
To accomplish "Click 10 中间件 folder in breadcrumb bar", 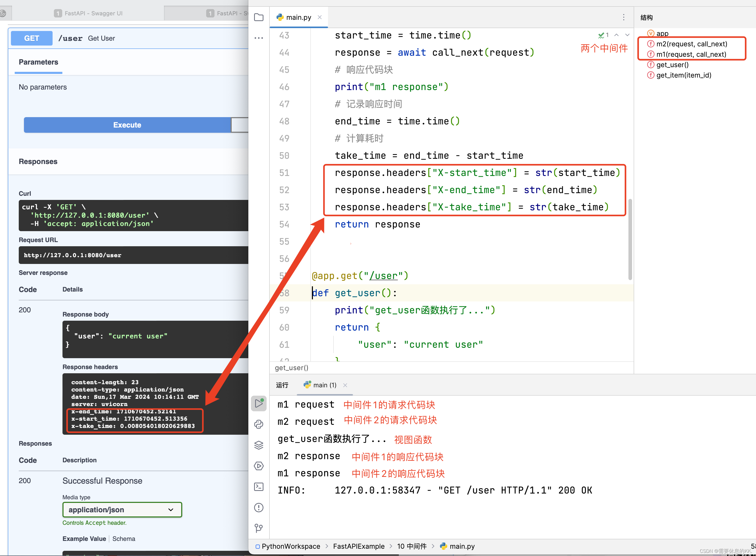I will pos(412,546).
